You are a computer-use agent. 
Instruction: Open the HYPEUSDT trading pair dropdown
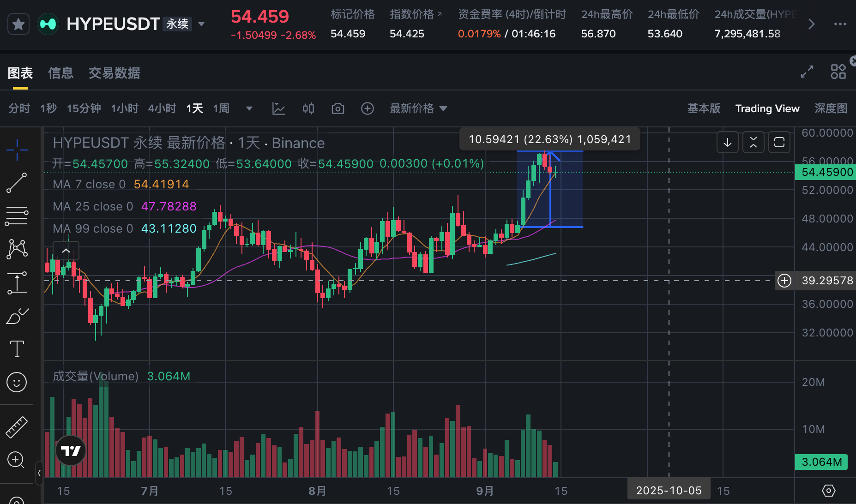pos(201,24)
